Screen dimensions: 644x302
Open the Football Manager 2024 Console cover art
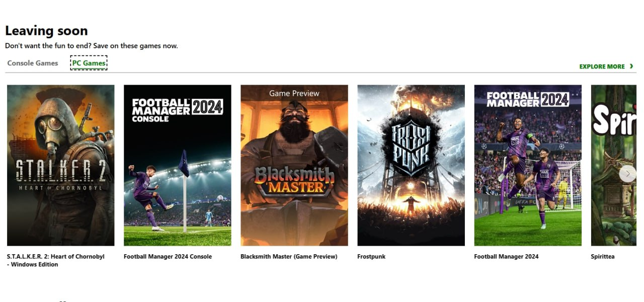point(178,165)
